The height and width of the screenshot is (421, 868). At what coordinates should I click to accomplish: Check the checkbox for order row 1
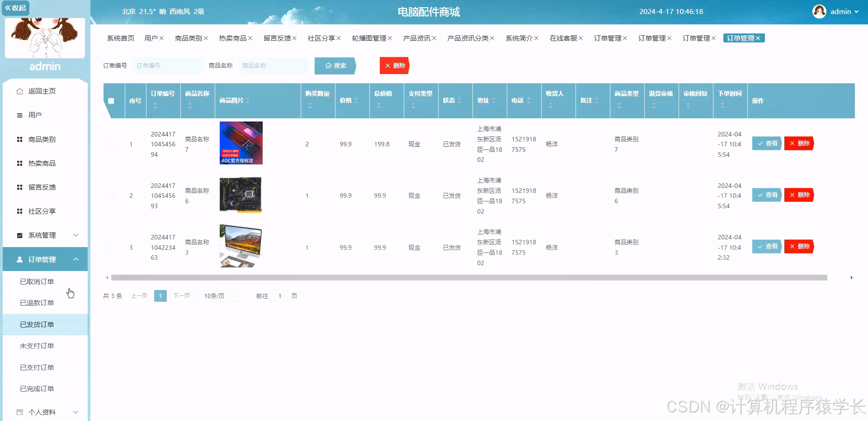(x=111, y=144)
